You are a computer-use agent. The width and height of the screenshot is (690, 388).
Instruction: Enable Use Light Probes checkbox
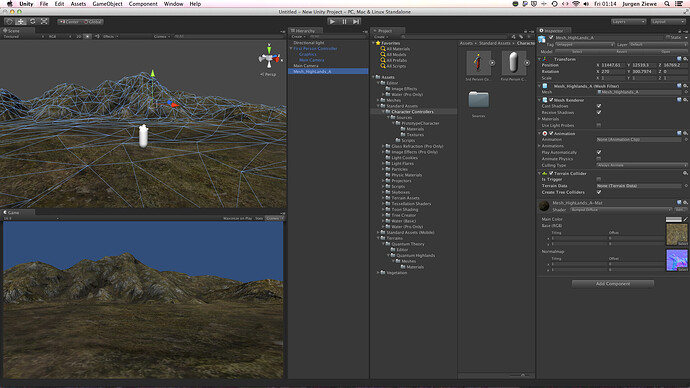tap(598, 125)
